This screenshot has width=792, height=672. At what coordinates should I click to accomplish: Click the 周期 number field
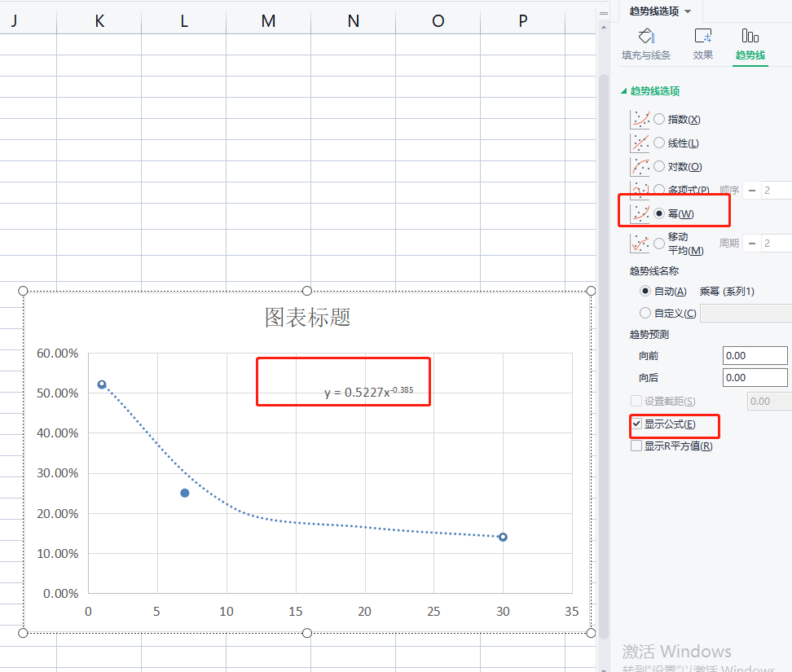[777, 244]
